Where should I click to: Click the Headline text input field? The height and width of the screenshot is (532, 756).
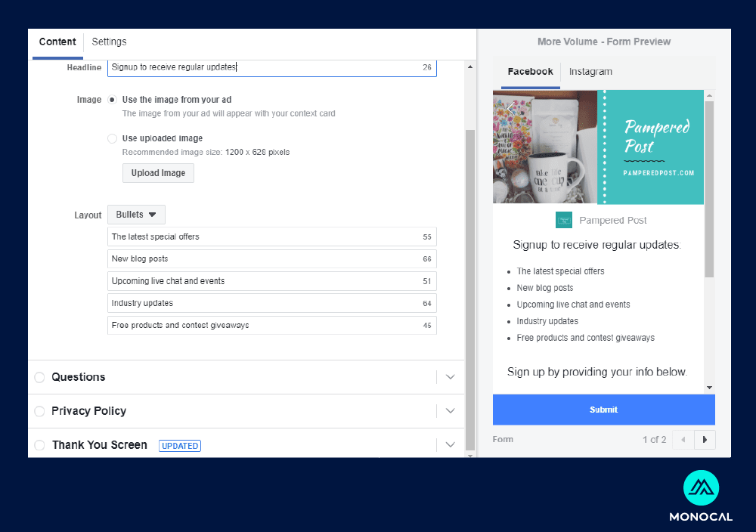point(265,67)
